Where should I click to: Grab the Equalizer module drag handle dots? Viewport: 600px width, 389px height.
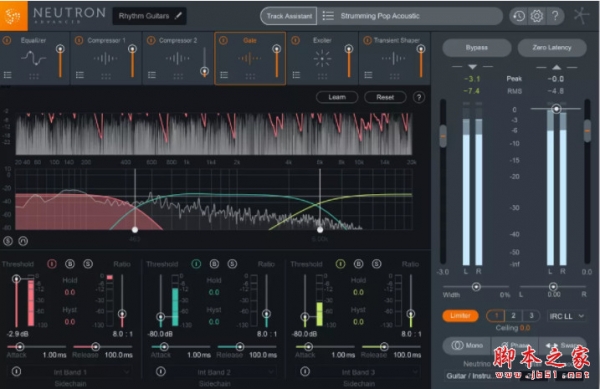tap(34, 76)
